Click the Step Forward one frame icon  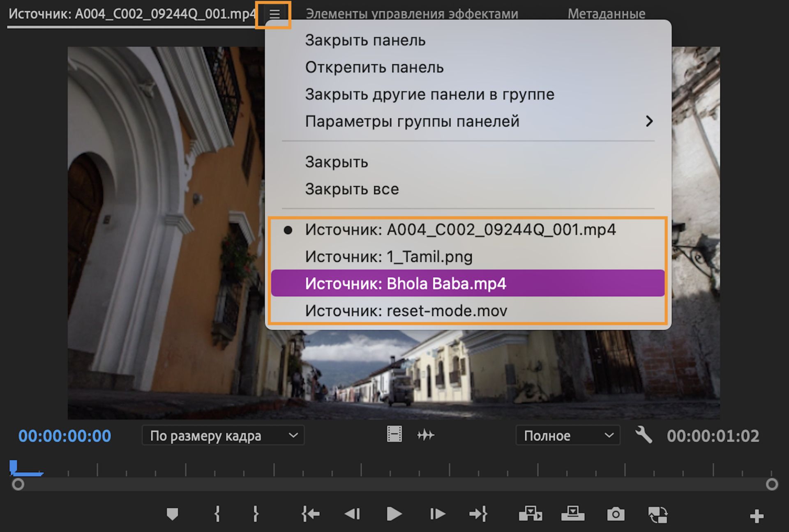[x=438, y=513]
